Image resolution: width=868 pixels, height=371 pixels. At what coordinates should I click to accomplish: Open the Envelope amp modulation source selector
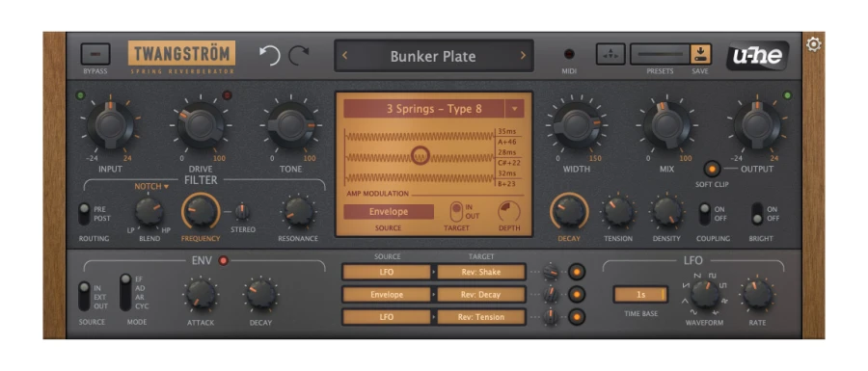coord(389,212)
